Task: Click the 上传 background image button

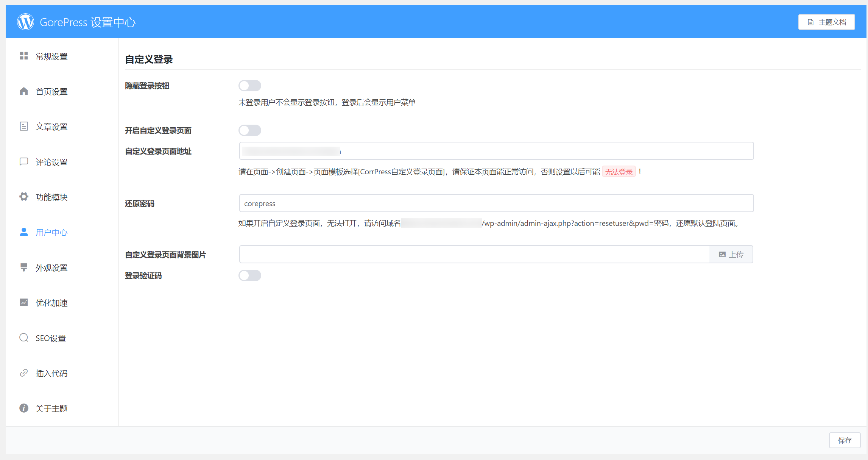Action: pos(731,254)
